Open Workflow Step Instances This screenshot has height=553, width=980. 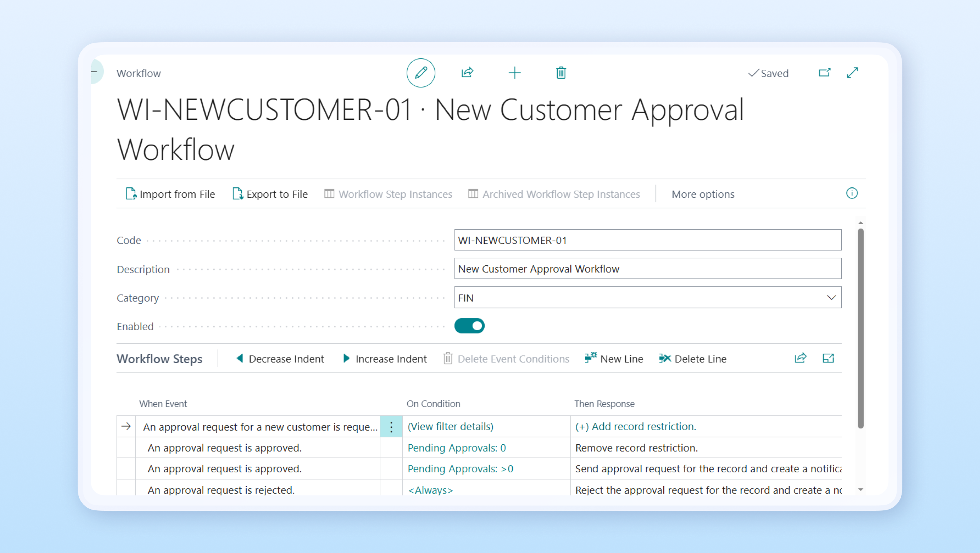[x=388, y=194]
